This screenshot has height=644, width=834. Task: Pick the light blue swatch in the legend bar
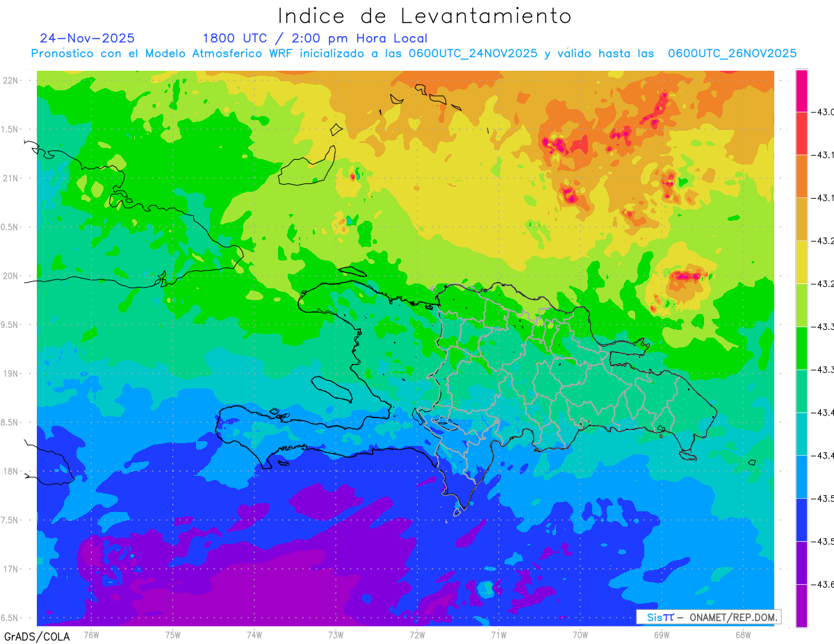click(801, 477)
